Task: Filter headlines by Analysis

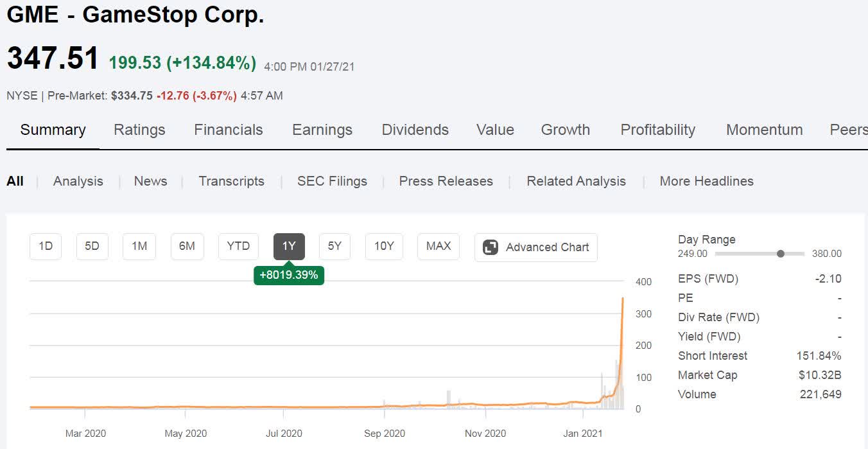Action: [x=78, y=181]
